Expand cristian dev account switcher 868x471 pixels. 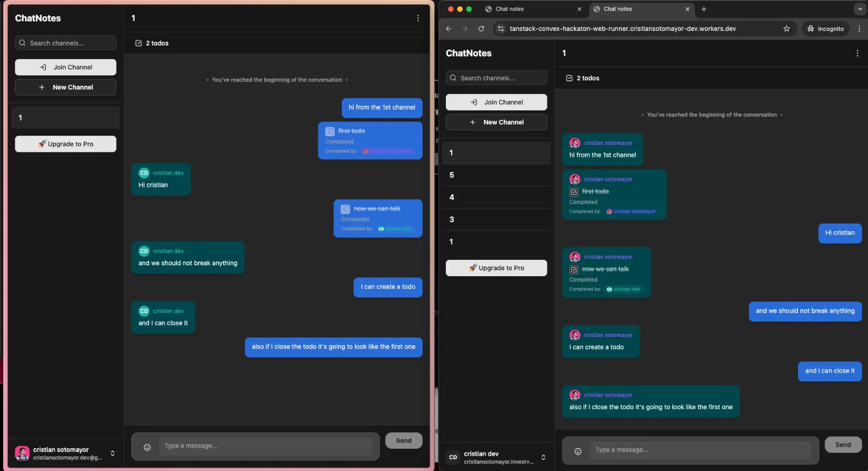(544, 457)
